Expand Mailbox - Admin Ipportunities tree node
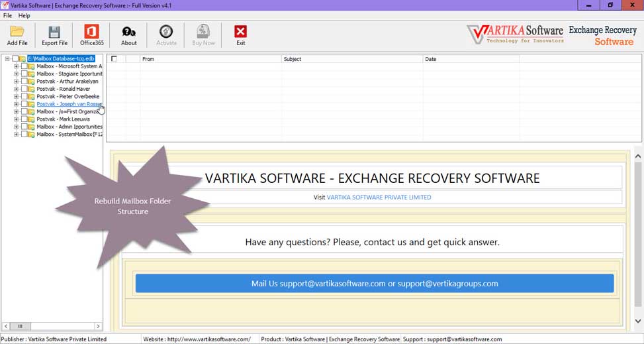Viewport: 644px width, 344px height. (x=17, y=127)
